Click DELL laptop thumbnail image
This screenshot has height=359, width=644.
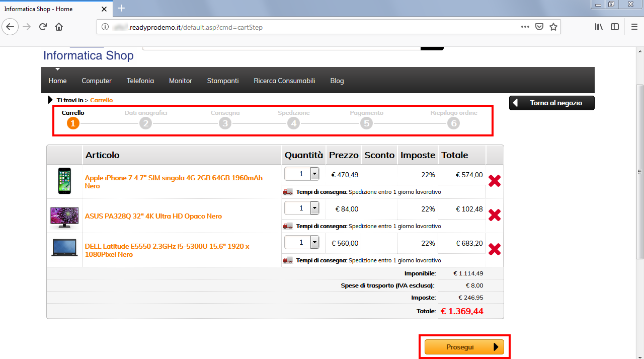pyautogui.click(x=64, y=248)
